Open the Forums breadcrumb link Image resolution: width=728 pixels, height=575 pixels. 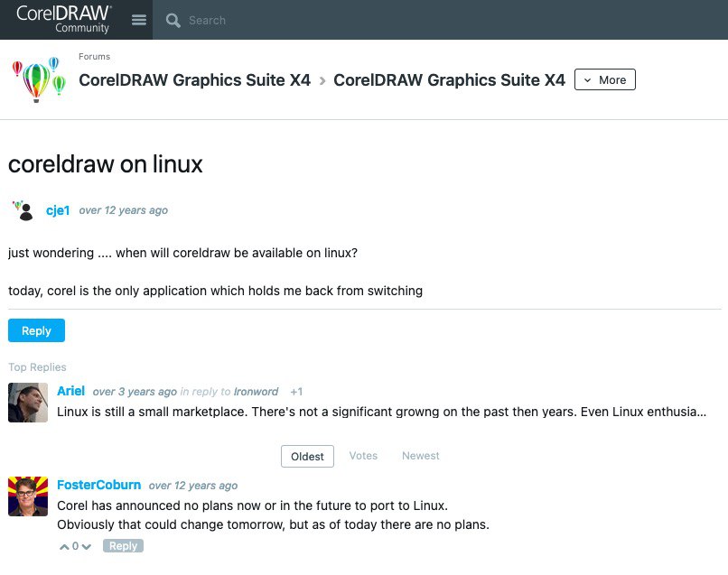tap(94, 57)
